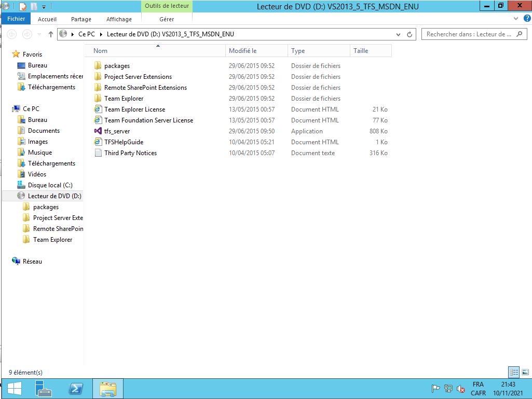Screen dimensions: 532x399
Task: Select the Third Party Notices text file icon
Action: pyautogui.click(x=98, y=153)
